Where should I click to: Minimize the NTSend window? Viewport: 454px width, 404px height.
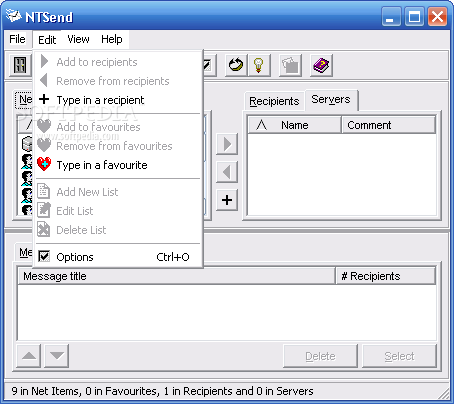tap(392, 16)
